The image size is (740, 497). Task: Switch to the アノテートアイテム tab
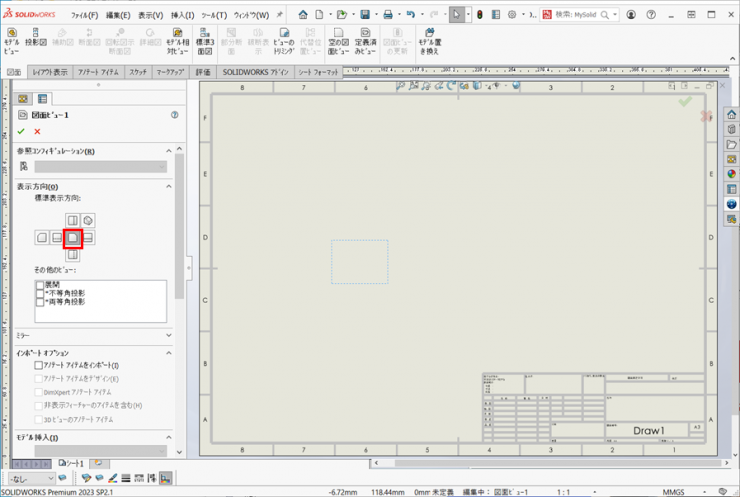coord(97,73)
